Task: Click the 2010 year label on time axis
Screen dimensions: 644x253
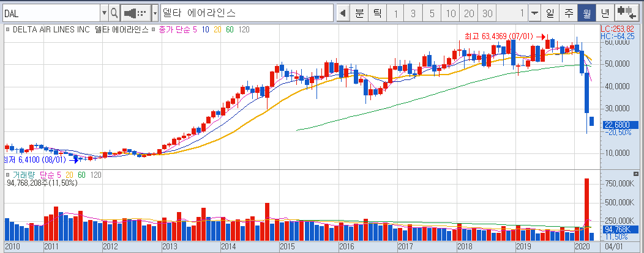Action: point(13,247)
